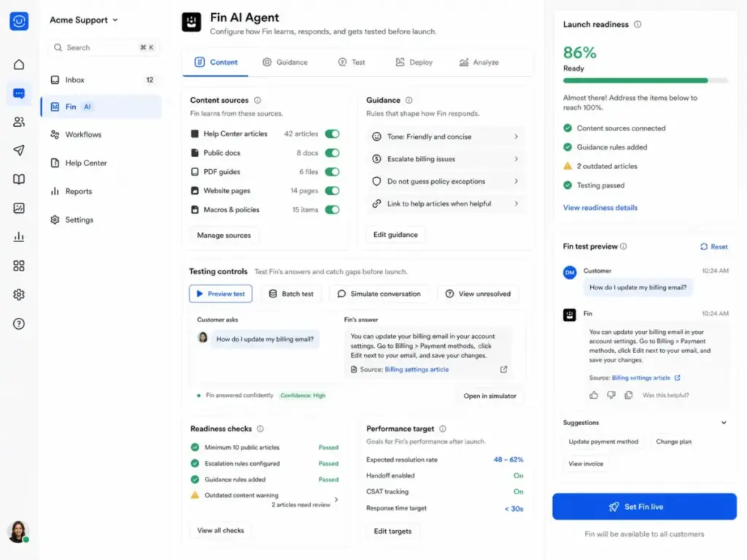
Task: Open the View readiness details link
Action: 600,208
